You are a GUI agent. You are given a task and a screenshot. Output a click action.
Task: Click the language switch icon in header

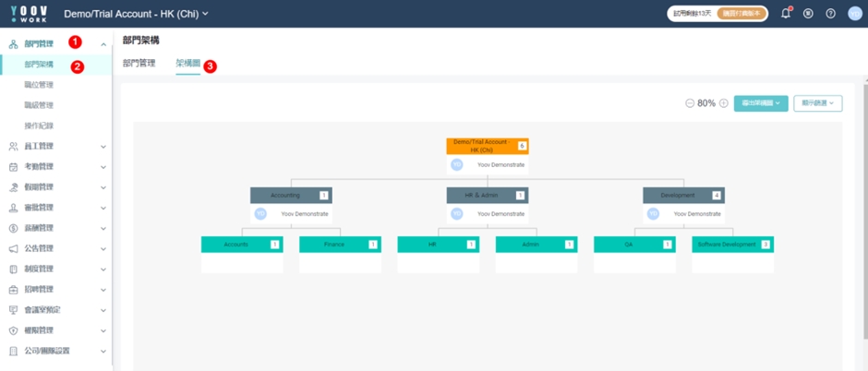coord(808,14)
